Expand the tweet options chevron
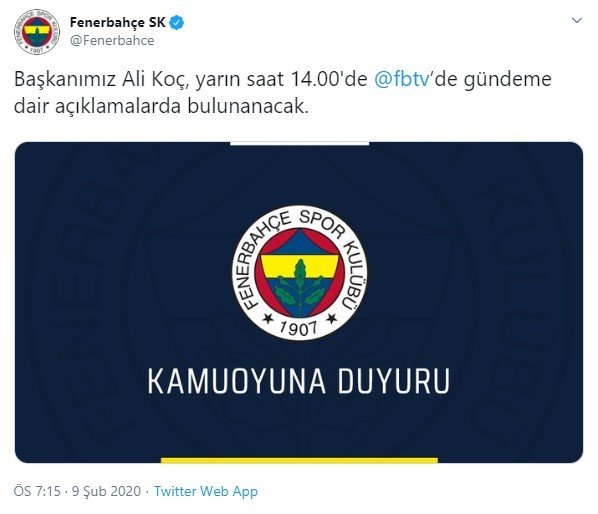The width and height of the screenshot is (598, 514). [577, 20]
